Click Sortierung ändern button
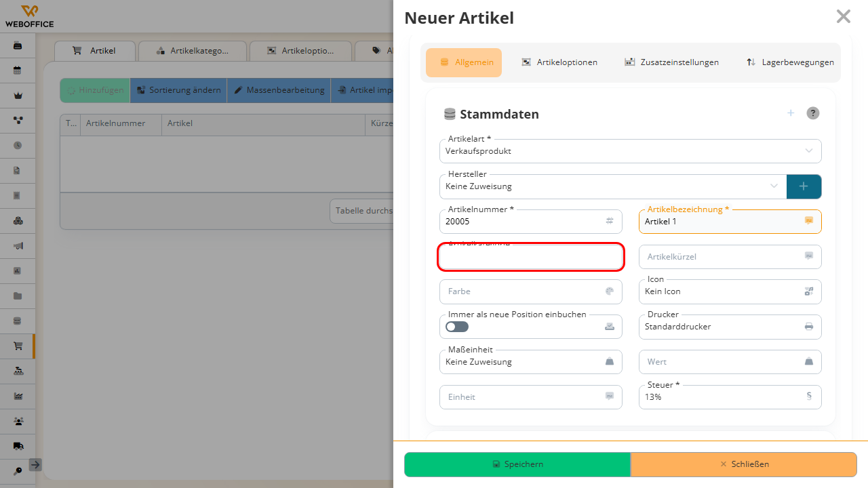Image resolution: width=868 pixels, height=488 pixels. click(178, 90)
